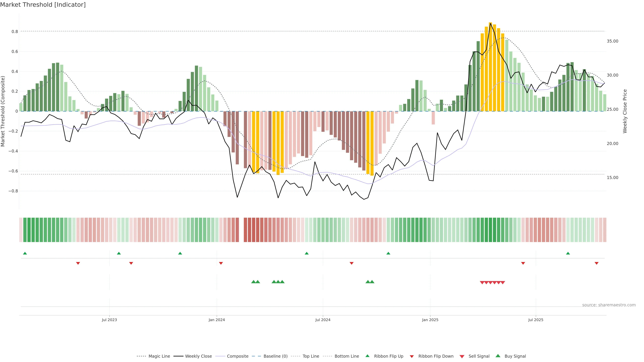Click the Ribbon Flip Up legend triangle
This screenshot has height=362, width=644.
point(367,356)
